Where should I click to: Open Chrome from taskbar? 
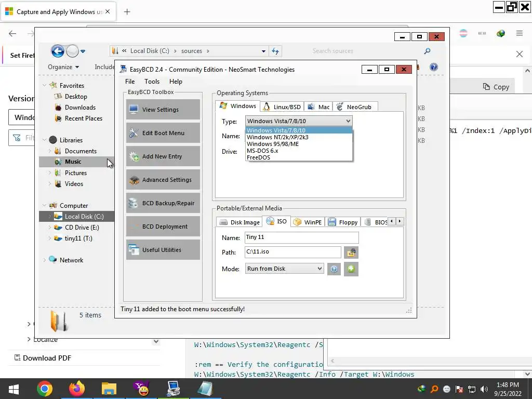(x=45, y=389)
